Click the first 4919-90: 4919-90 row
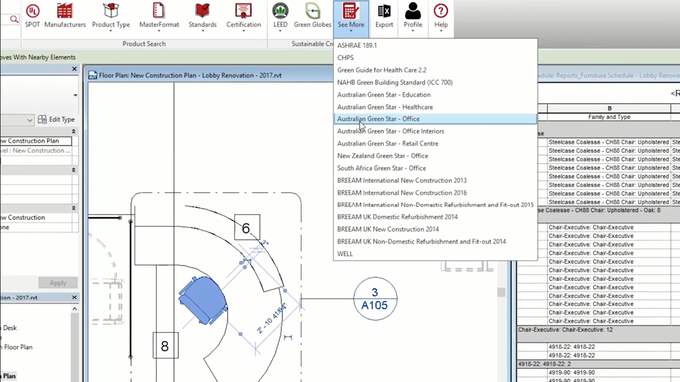 pyautogui.click(x=608, y=372)
